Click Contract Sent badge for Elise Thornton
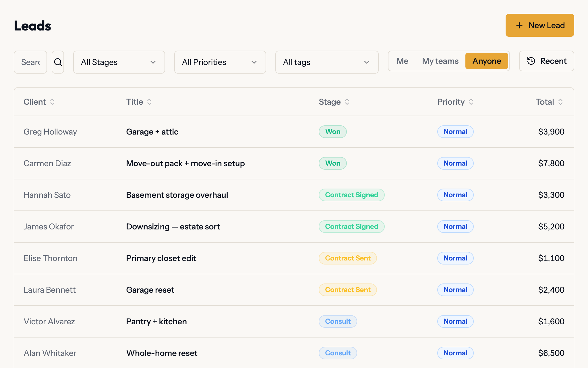This screenshot has width=588, height=368. click(348, 258)
